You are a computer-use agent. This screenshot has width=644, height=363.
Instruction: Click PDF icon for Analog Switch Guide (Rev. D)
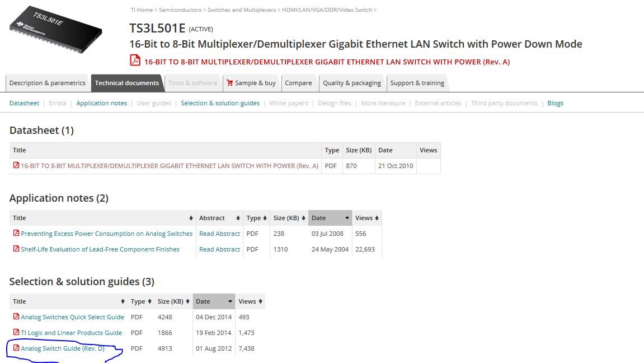[x=16, y=347]
